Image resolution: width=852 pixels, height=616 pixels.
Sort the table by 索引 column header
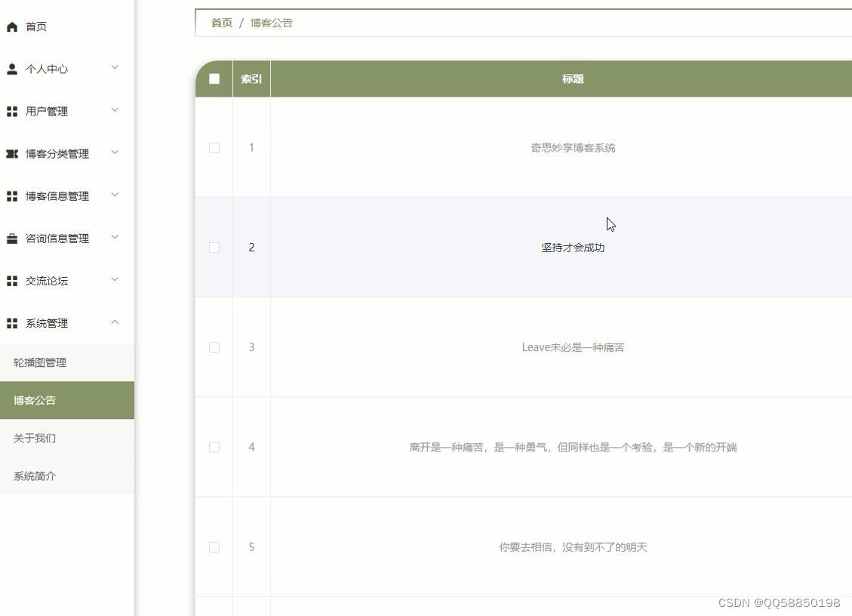251,78
